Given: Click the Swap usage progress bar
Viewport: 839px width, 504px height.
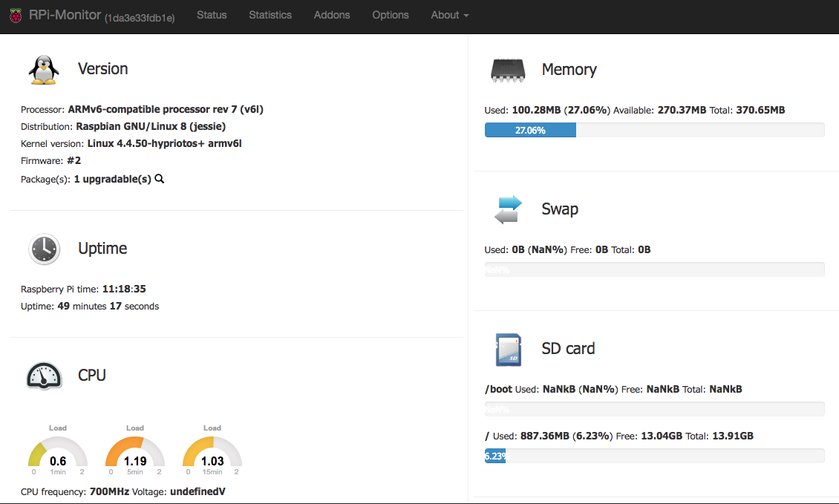Looking at the screenshot, I should tap(654, 269).
